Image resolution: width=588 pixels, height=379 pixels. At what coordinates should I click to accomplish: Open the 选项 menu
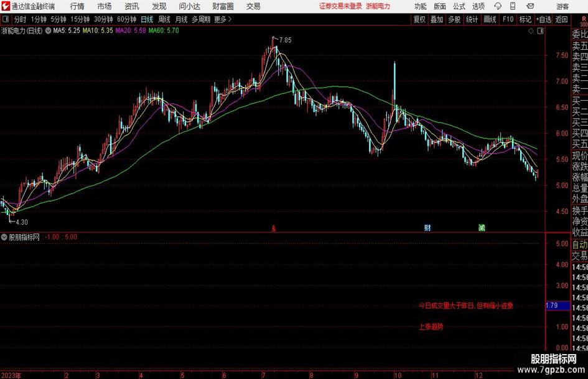(478, 6)
